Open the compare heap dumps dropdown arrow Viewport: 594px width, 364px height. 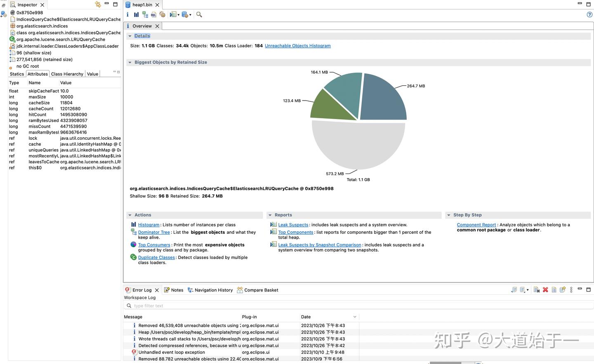click(x=191, y=15)
